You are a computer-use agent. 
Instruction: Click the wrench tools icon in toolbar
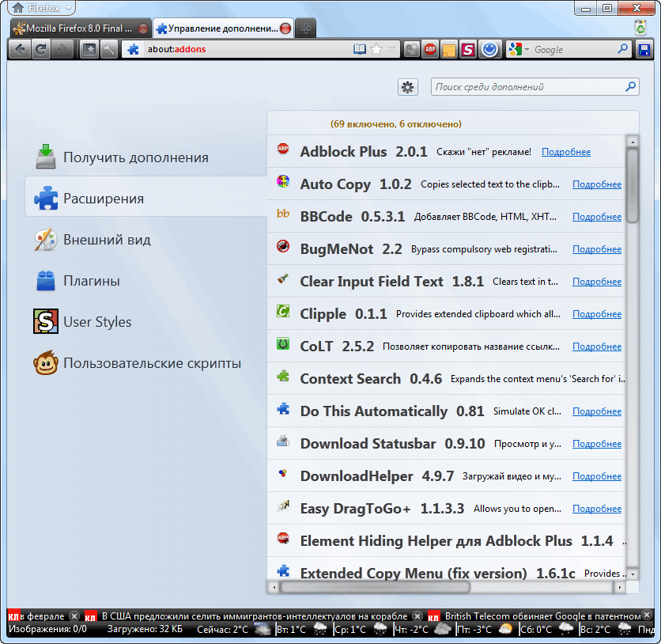coord(109,49)
